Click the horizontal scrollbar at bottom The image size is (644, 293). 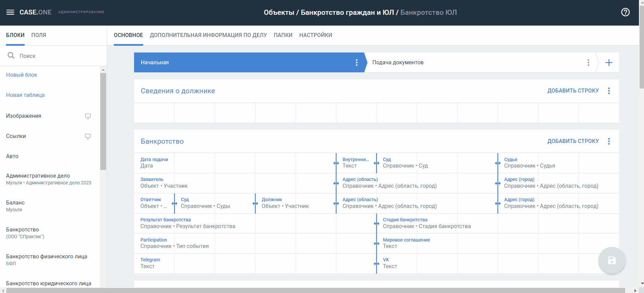316,290
